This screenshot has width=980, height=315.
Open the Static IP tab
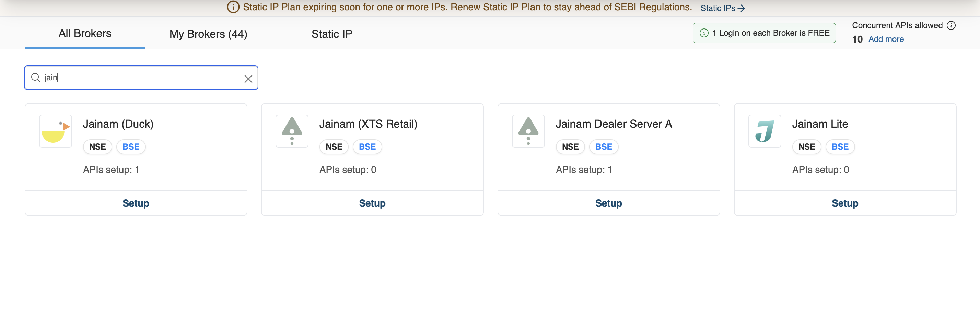332,34
